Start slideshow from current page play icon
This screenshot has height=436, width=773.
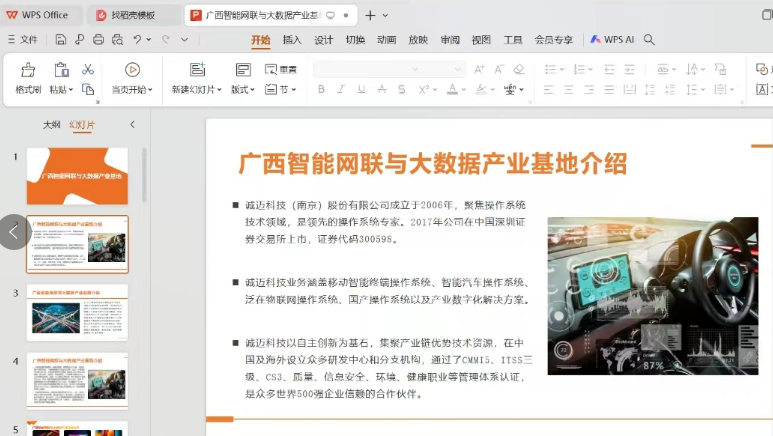point(132,70)
